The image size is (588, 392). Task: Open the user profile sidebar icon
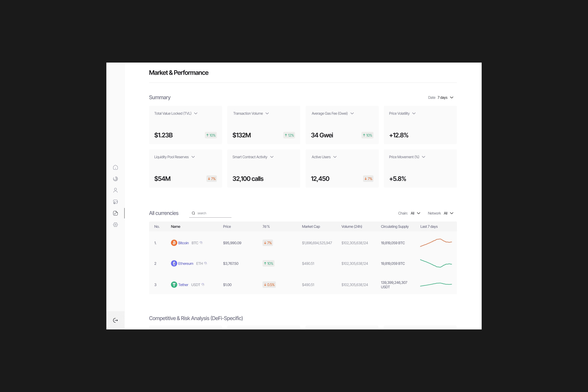[115, 190]
